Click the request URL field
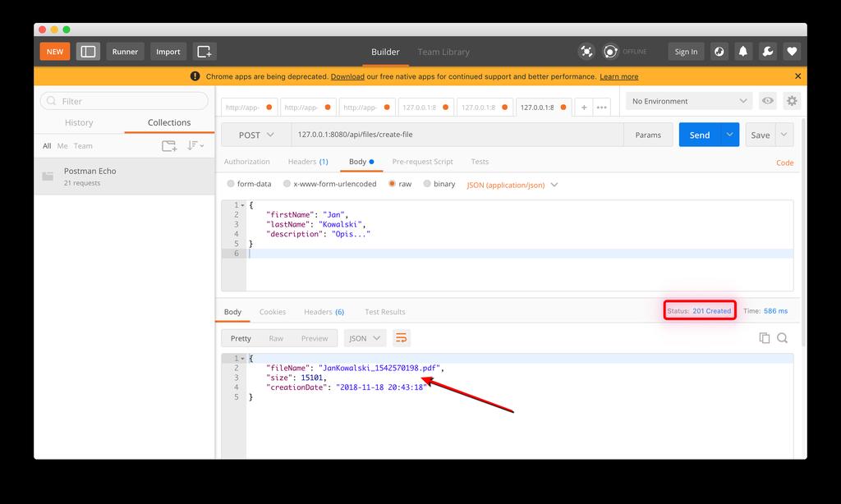Screen dimensions: 841x504 tap(457, 135)
